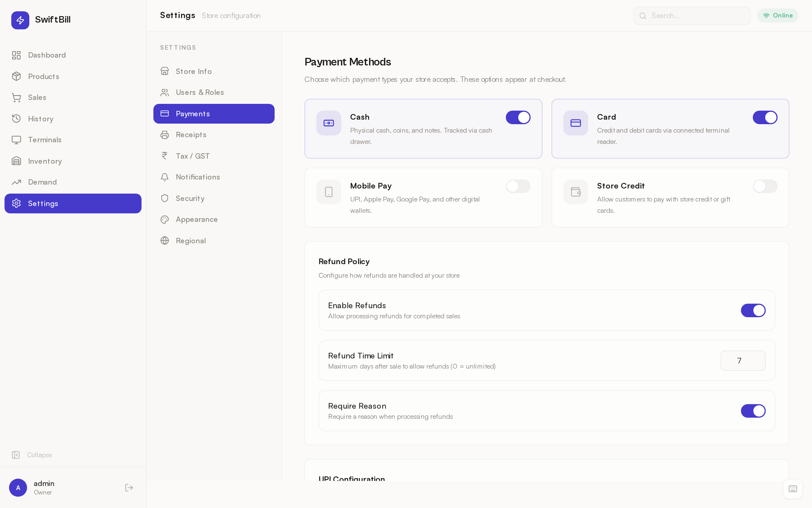The width and height of the screenshot is (812, 508).
Task: Select the Appearance settings tab
Action: [214, 219]
